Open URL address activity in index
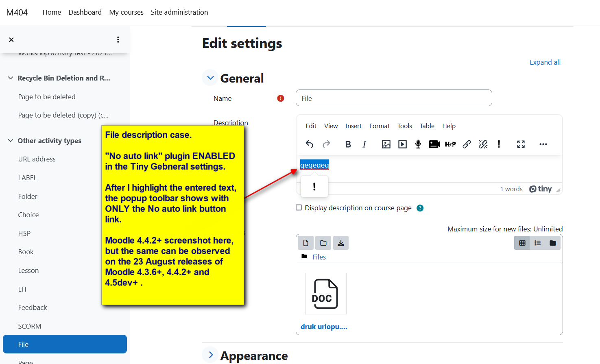Screen dimensions: 600x364 coord(37,159)
